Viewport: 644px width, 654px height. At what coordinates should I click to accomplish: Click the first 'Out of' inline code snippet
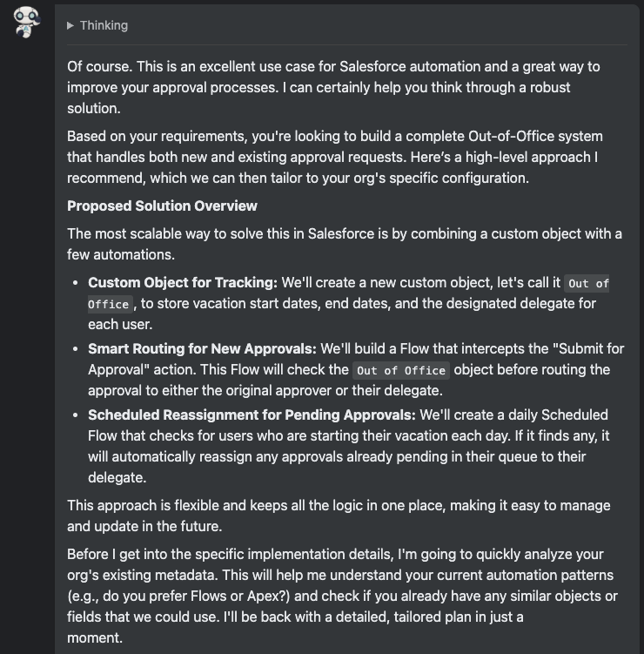click(588, 284)
